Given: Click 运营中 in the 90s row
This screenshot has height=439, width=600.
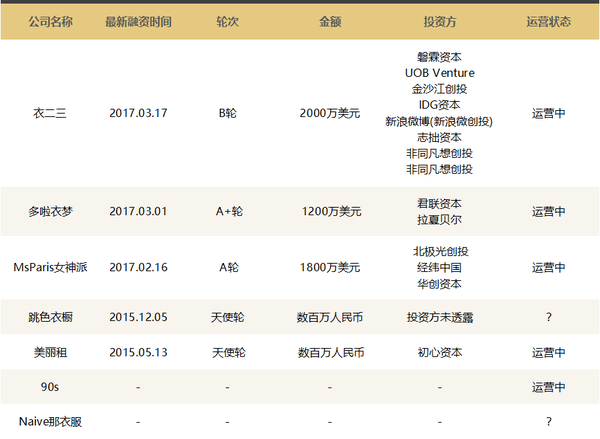Looking at the screenshot, I should (x=548, y=387).
